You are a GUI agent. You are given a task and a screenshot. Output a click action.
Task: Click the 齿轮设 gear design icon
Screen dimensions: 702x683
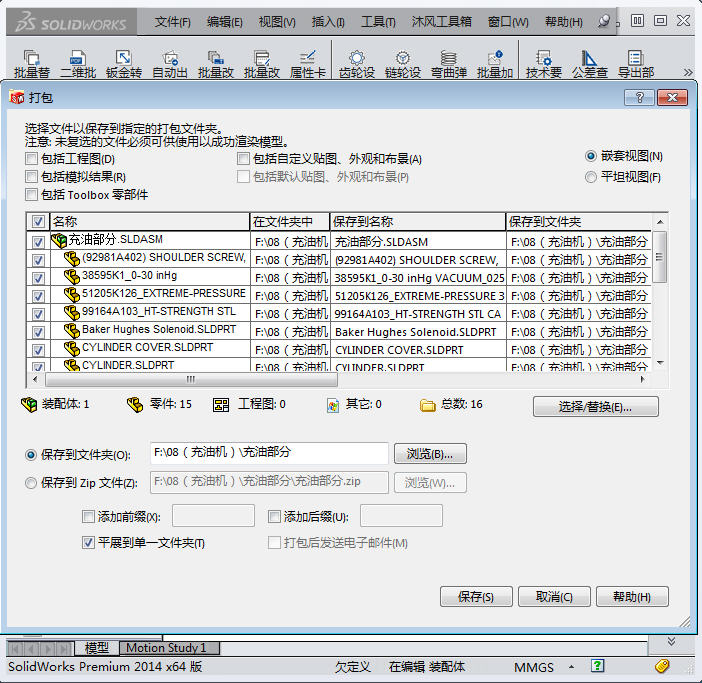[x=356, y=64]
